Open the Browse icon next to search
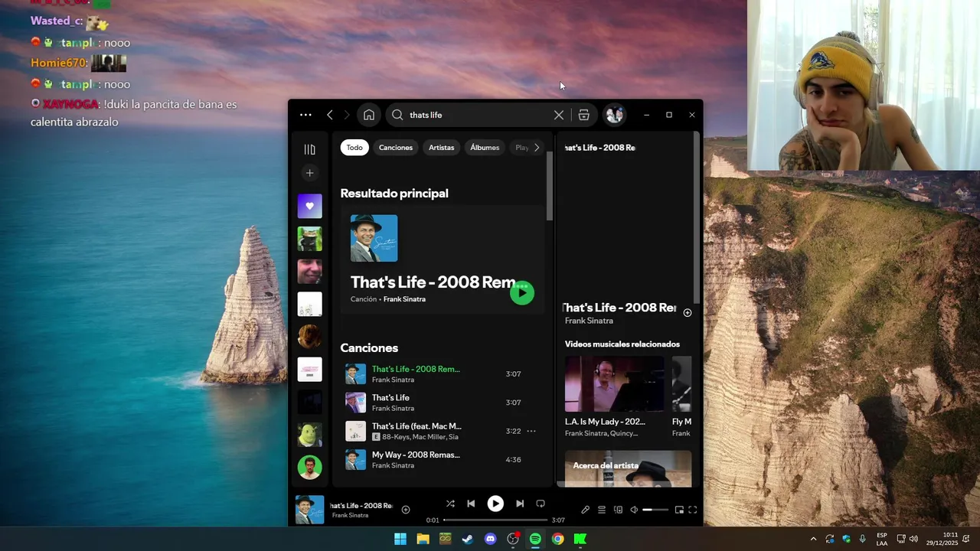This screenshot has width=980, height=551. tap(583, 115)
